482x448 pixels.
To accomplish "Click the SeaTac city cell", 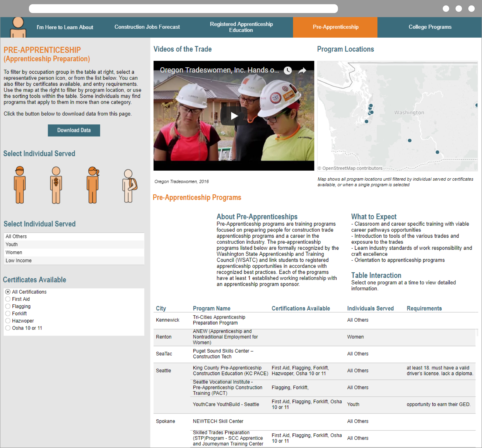I will pyautogui.click(x=164, y=354).
